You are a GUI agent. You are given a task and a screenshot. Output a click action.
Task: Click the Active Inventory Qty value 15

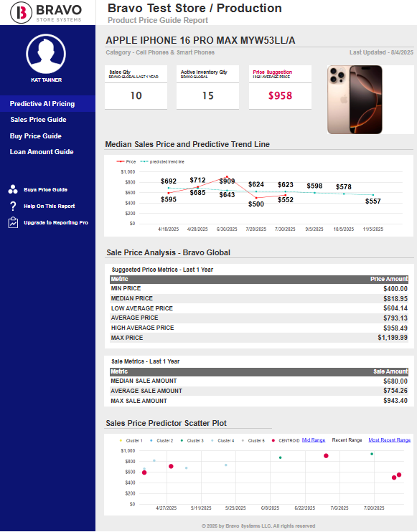pos(208,95)
